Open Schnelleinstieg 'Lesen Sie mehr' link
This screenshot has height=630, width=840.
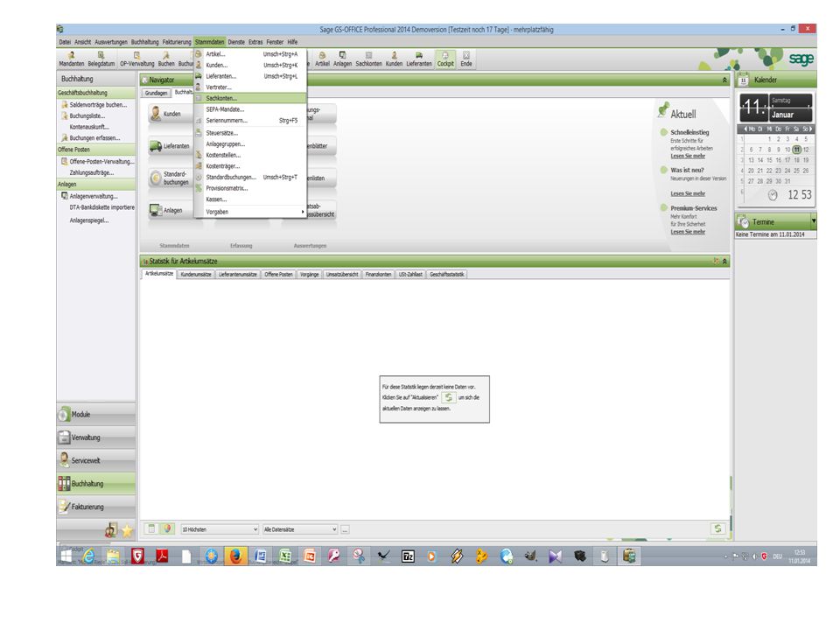(x=688, y=156)
